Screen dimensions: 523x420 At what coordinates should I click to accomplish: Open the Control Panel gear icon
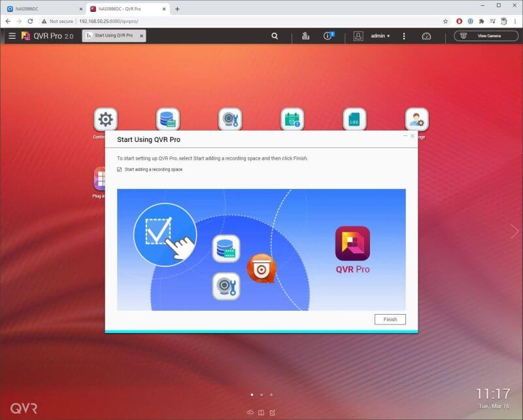pos(105,120)
